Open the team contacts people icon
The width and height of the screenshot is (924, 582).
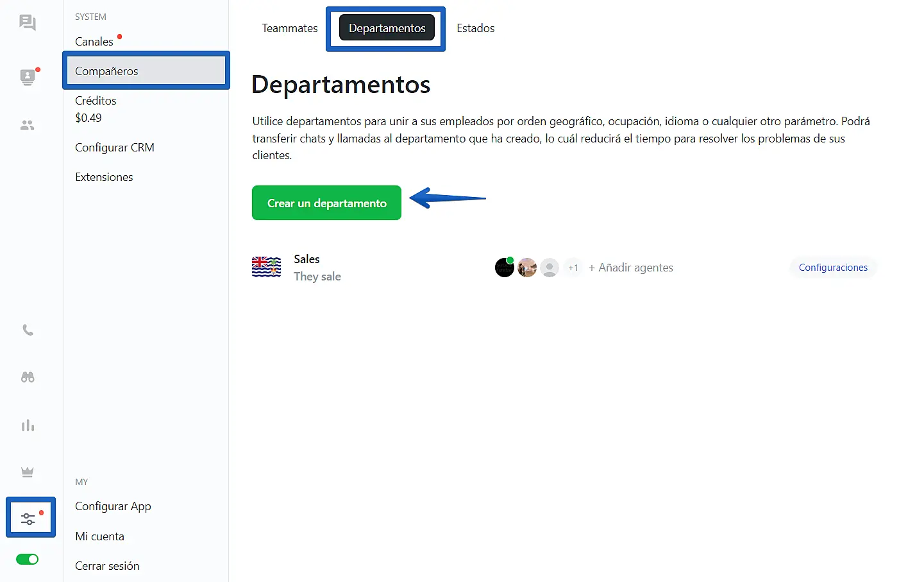[28, 125]
